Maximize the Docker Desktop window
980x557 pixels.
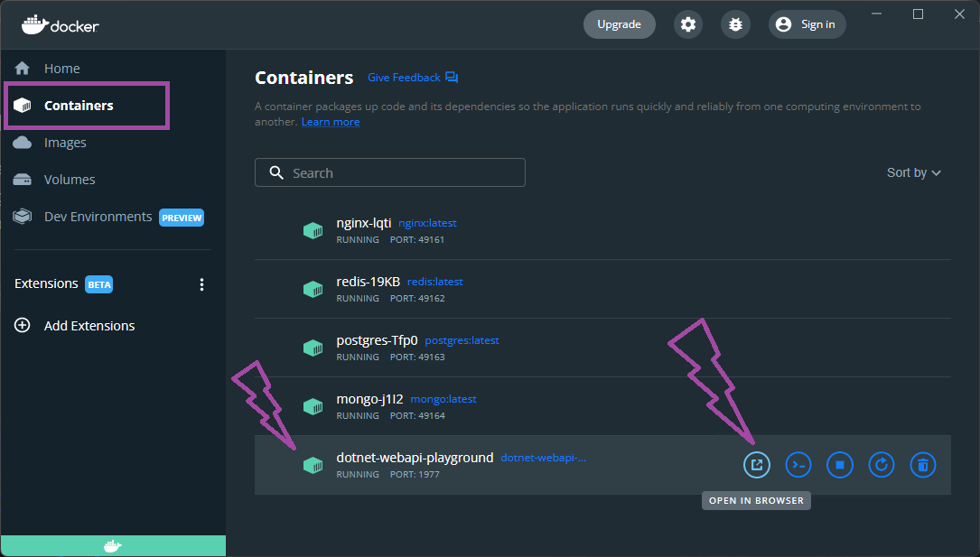[x=918, y=14]
